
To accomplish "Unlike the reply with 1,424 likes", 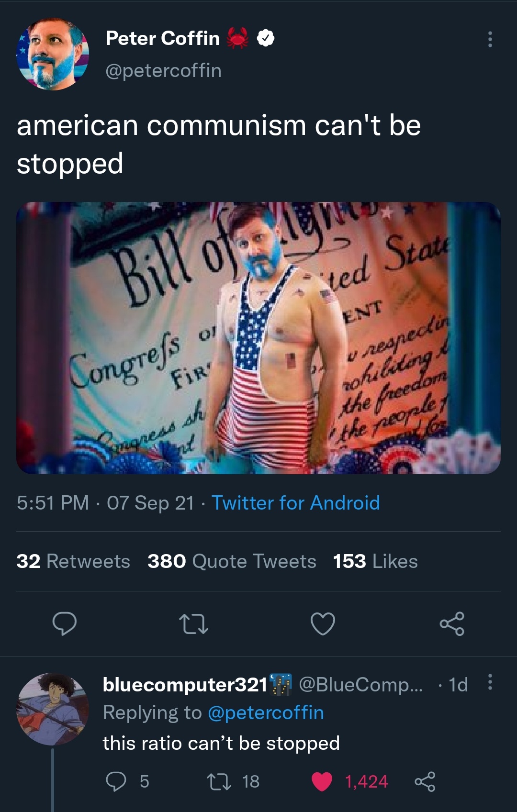I will point(322,782).
